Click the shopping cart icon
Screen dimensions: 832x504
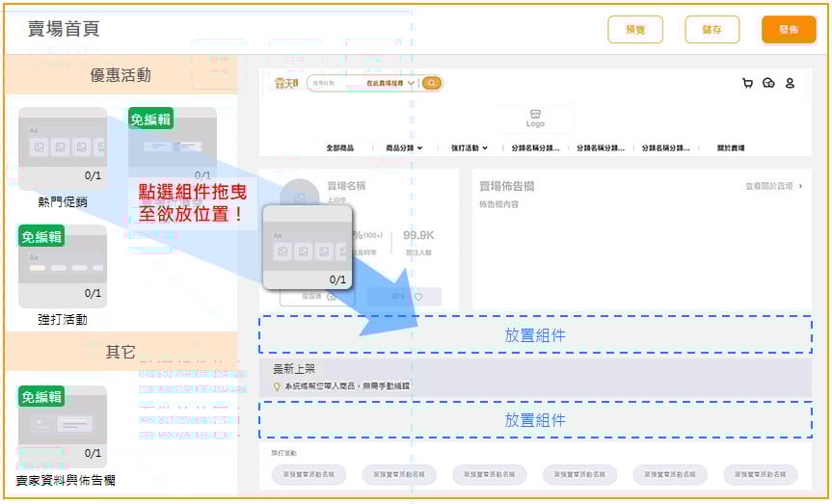[x=747, y=84]
